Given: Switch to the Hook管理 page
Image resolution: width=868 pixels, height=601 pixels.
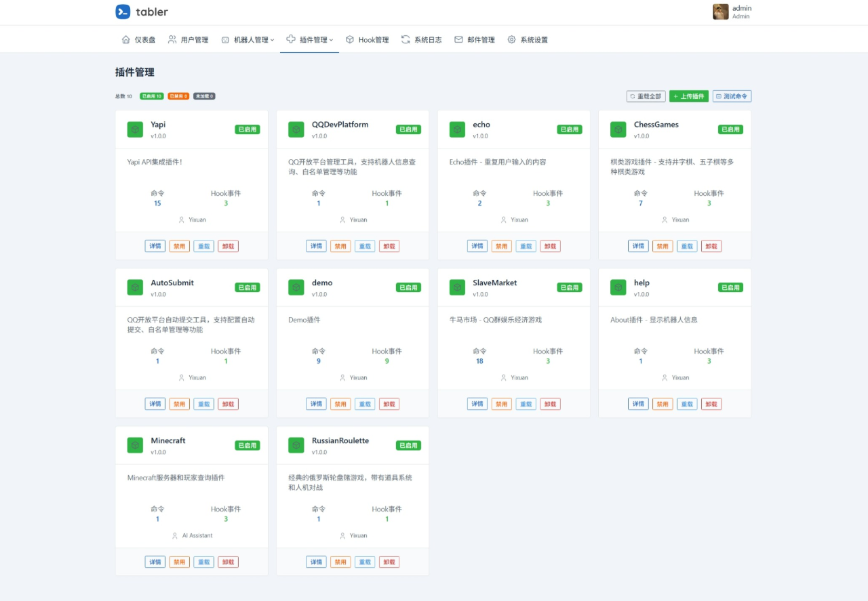Looking at the screenshot, I should click(367, 40).
